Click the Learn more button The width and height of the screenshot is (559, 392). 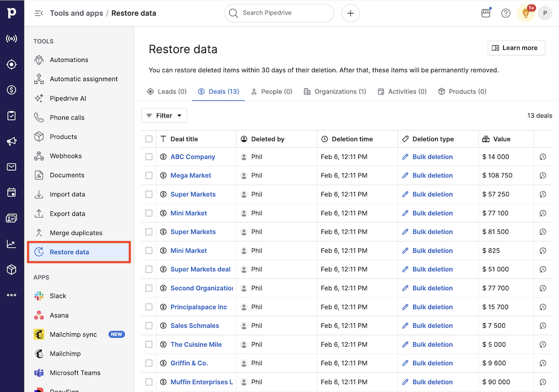(515, 48)
